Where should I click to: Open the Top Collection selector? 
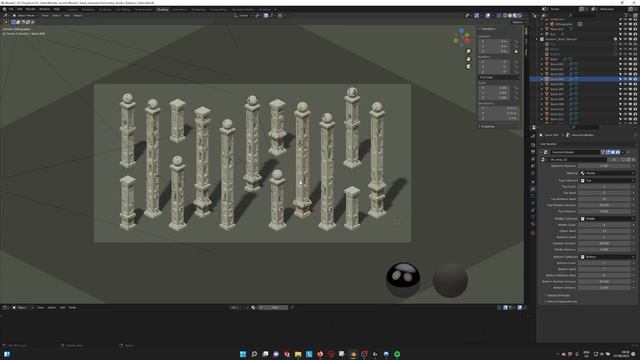coord(607,180)
